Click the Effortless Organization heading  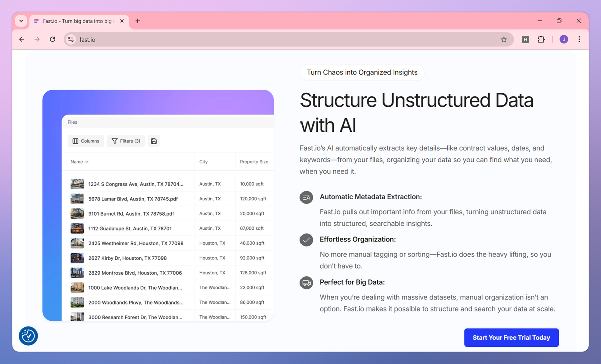(x=358, y=239)
